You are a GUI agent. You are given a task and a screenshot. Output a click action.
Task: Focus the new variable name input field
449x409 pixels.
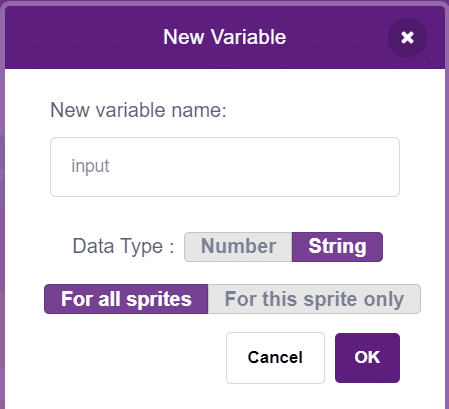[225, 167]
